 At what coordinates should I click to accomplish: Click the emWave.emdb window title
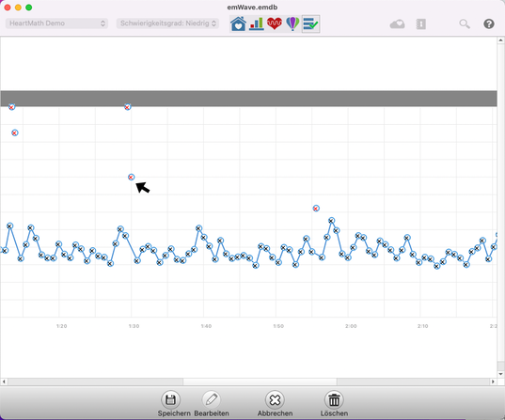pyautogui.click(x=252, y=8)
